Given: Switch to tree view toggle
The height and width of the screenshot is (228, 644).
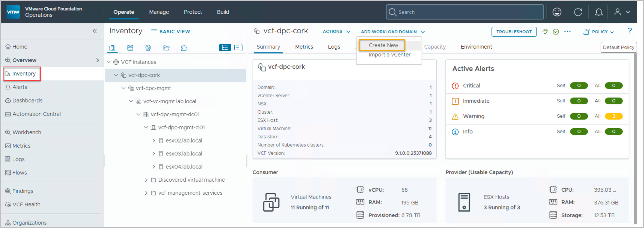Looking at the screenshot, I should (x=225, y=47).
